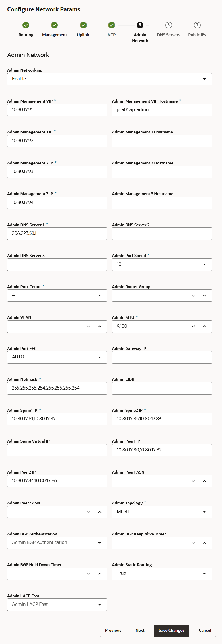Click the Admin DNS Server 2 input field
This screenshot has height=644, width=222.
(162, 233)
